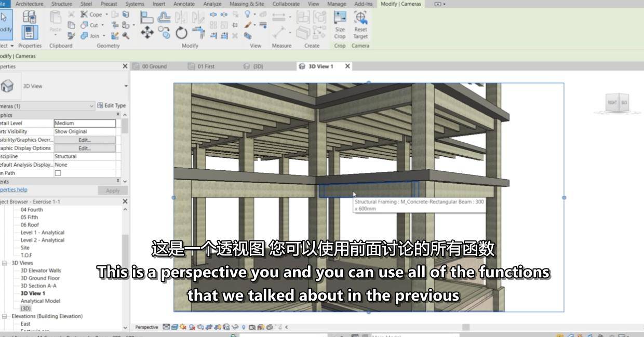Click the Cope geometry tool
The image size is (644, 337).
tap(92, 15)
